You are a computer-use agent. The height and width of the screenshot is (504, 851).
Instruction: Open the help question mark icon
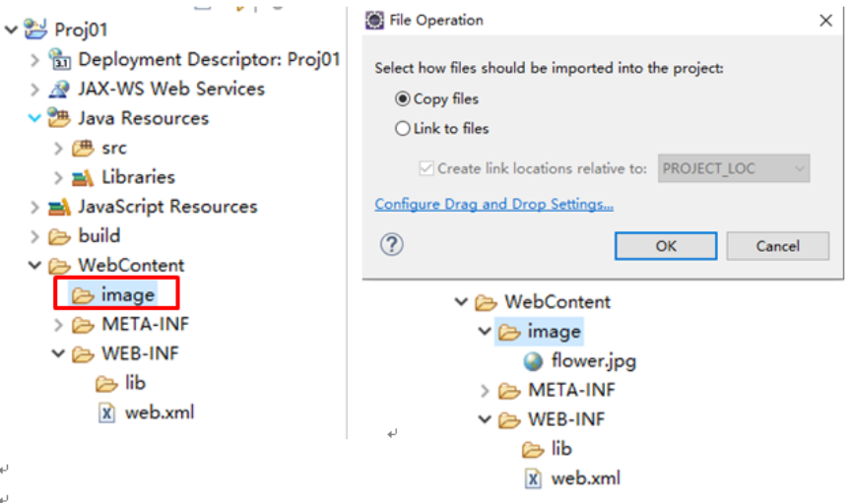click(391, 245)
